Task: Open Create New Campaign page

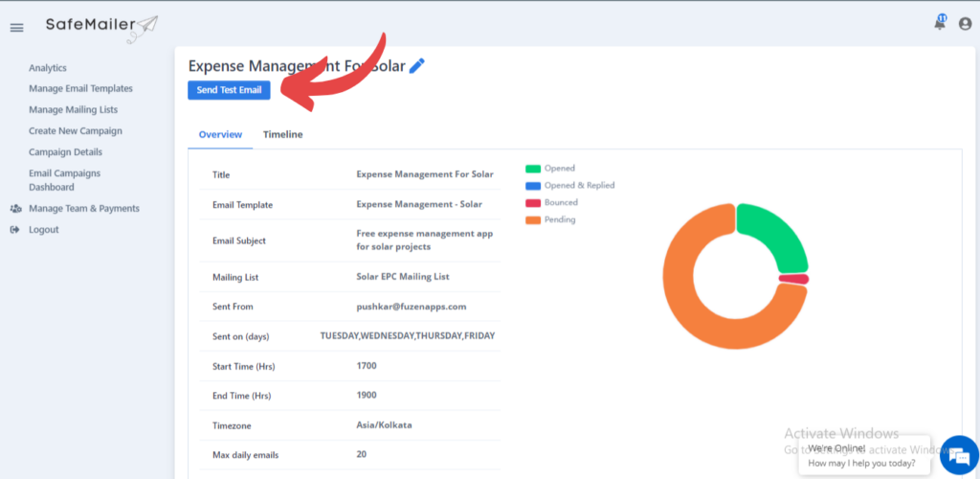Action: coord(76,130)
